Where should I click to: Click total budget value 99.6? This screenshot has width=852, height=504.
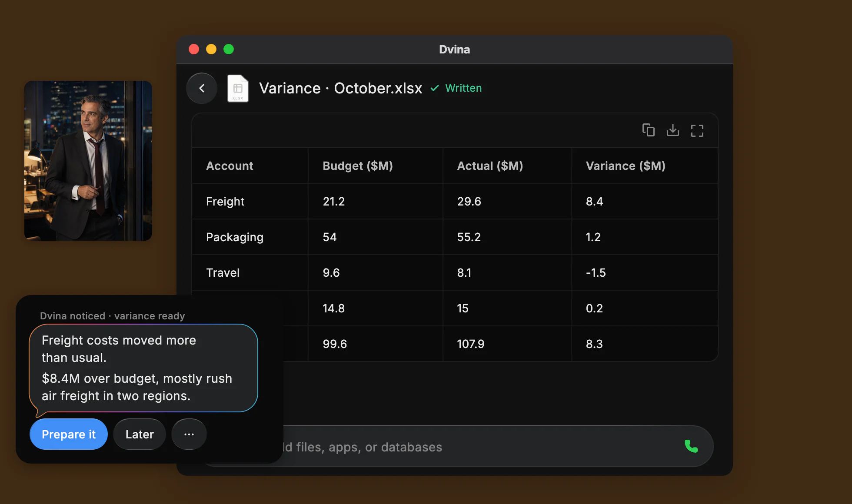335,344
